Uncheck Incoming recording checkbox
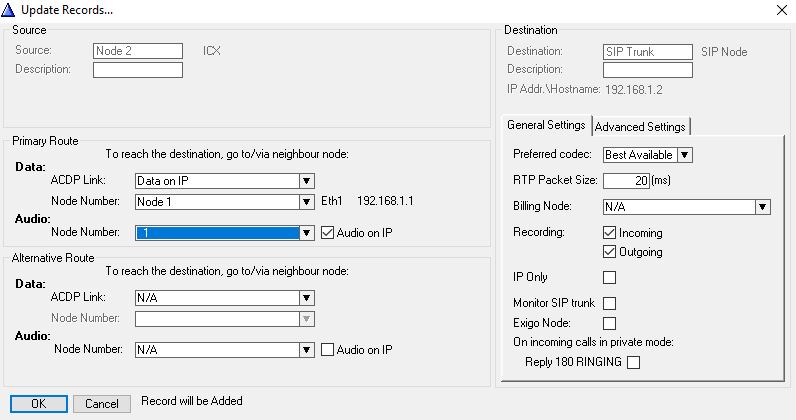This screenshot has height=420, width=796. 609,233
